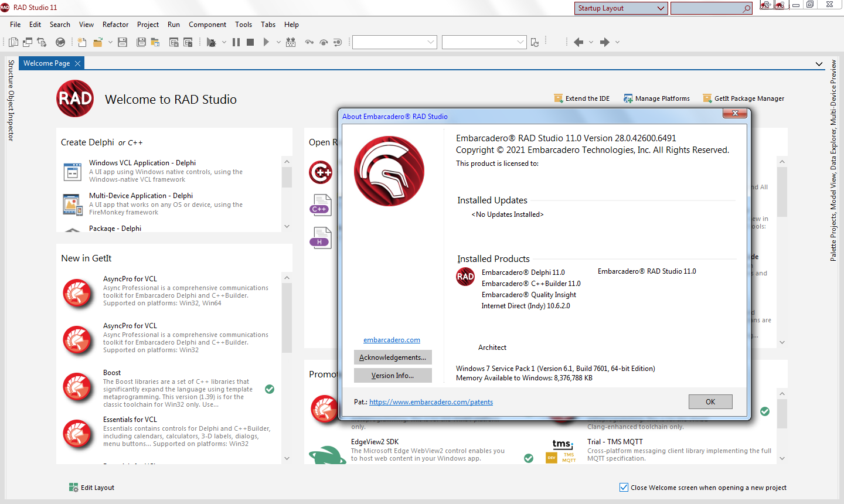Click the Save floppy disk toolbar icon
844x504 pixels.
122,42
